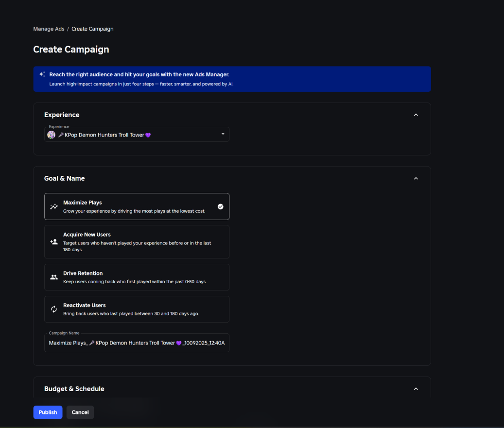Image resolution: width=504 pixels, height=428 pixels.
Task: Click the person-add icon on Acquire New Users
Action: [53, 241]
